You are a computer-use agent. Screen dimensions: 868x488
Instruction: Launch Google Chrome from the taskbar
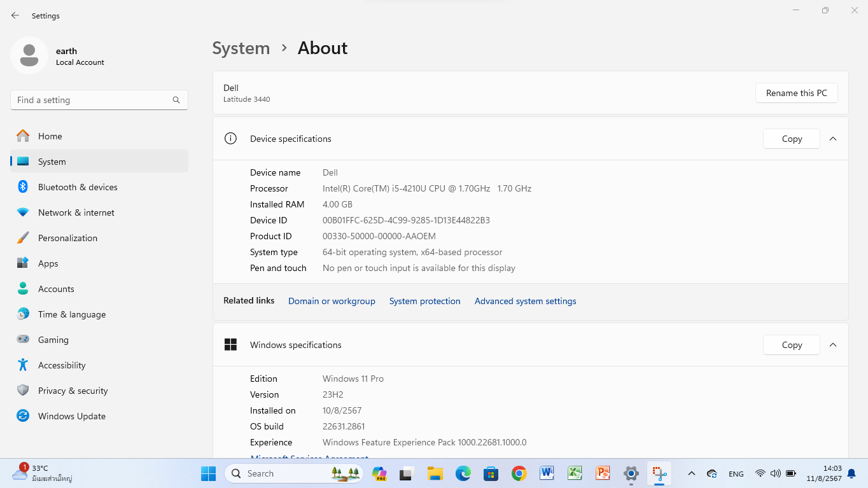pos(519,473)
